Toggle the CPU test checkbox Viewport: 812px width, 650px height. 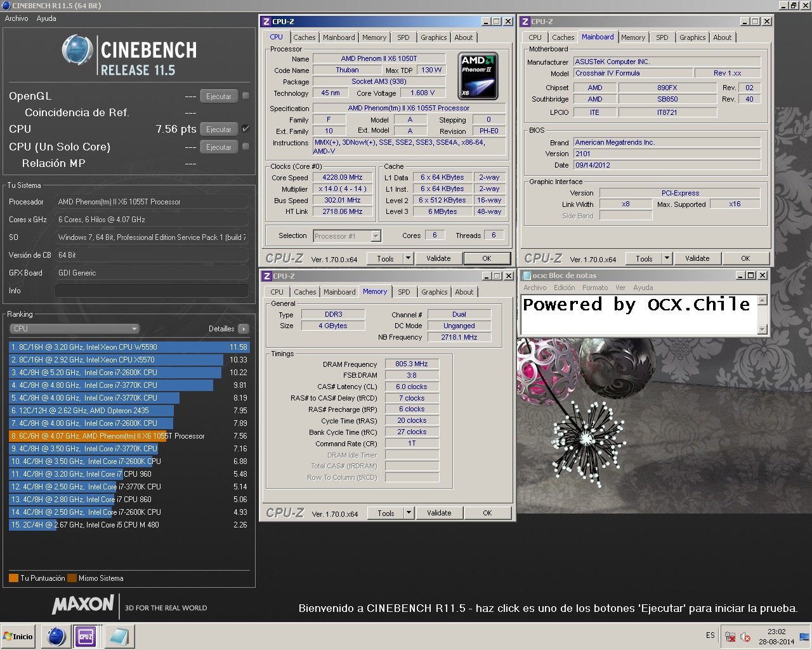click(x=246, y=129)
